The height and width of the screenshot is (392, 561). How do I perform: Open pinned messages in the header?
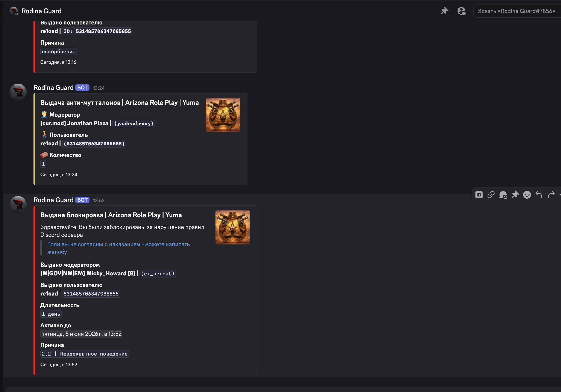click(x=444, y=11)
